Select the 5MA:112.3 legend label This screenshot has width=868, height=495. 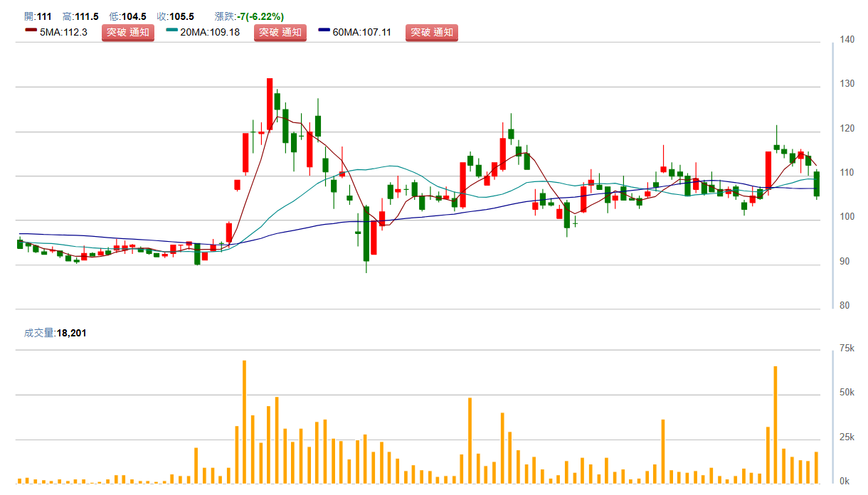64,32
